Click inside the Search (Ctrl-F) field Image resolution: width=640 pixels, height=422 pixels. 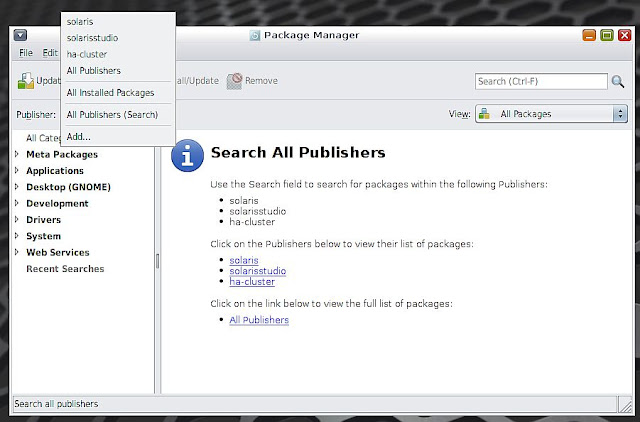[x=541, y=81]
